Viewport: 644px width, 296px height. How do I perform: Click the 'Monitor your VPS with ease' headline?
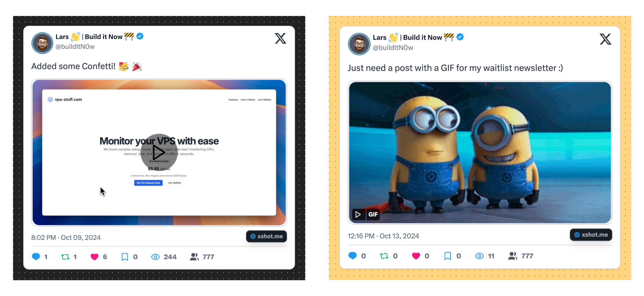[x=159, y=141]
